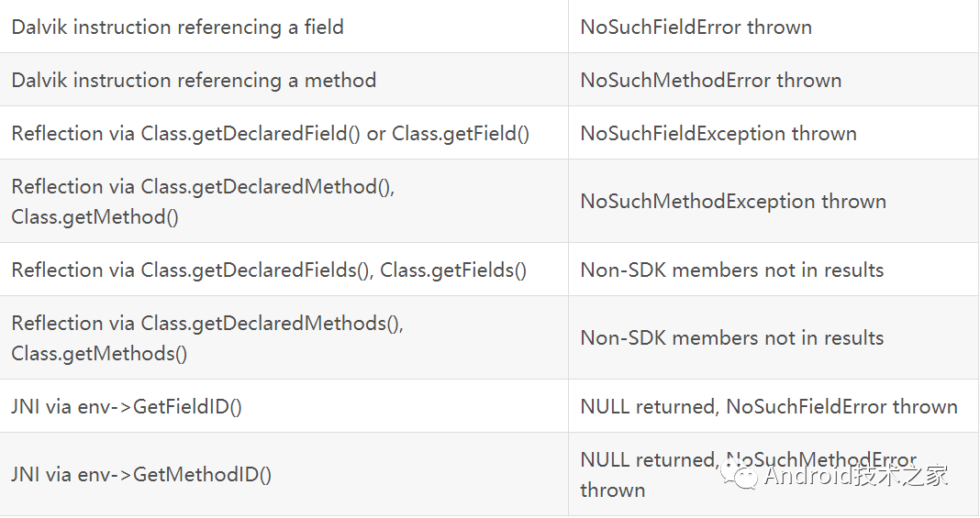
Task: Select "NoSuchFieldException thrown" result cell
Action: pyautogui.click(x=718, y=133)
